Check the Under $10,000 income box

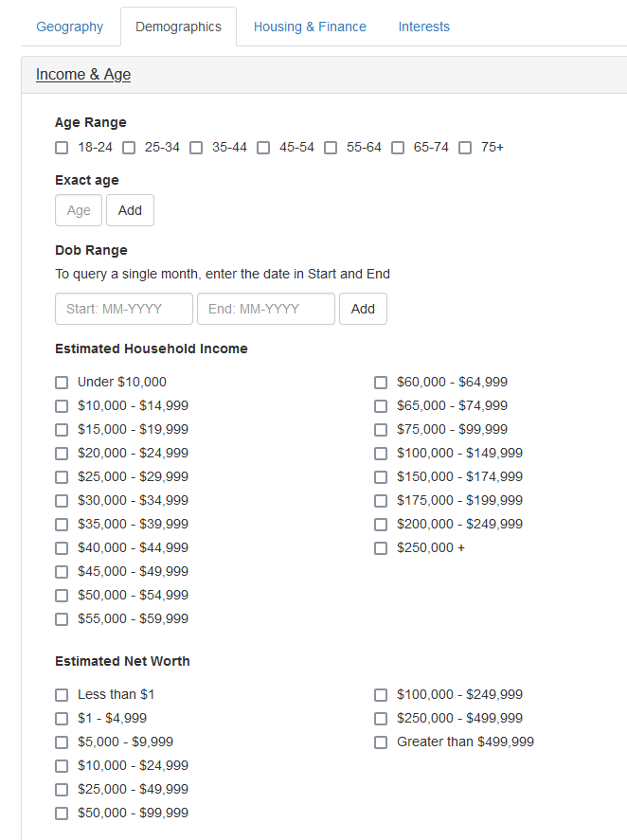pos(62,383)
